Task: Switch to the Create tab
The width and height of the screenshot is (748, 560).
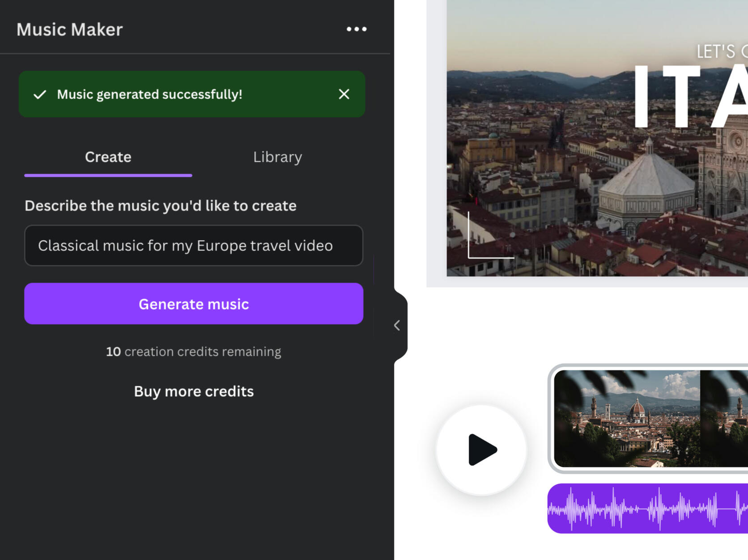Action: [x=108, y=157]
